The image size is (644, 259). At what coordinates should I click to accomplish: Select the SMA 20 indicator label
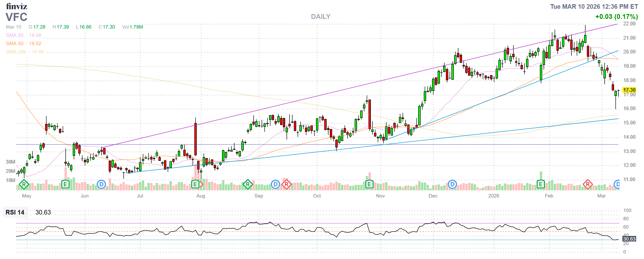pyautogui.click(x=15, y=35)
